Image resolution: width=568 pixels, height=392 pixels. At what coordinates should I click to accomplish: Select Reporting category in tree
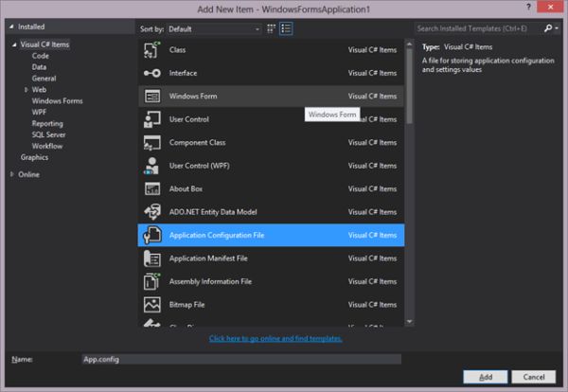pos(47,123)
